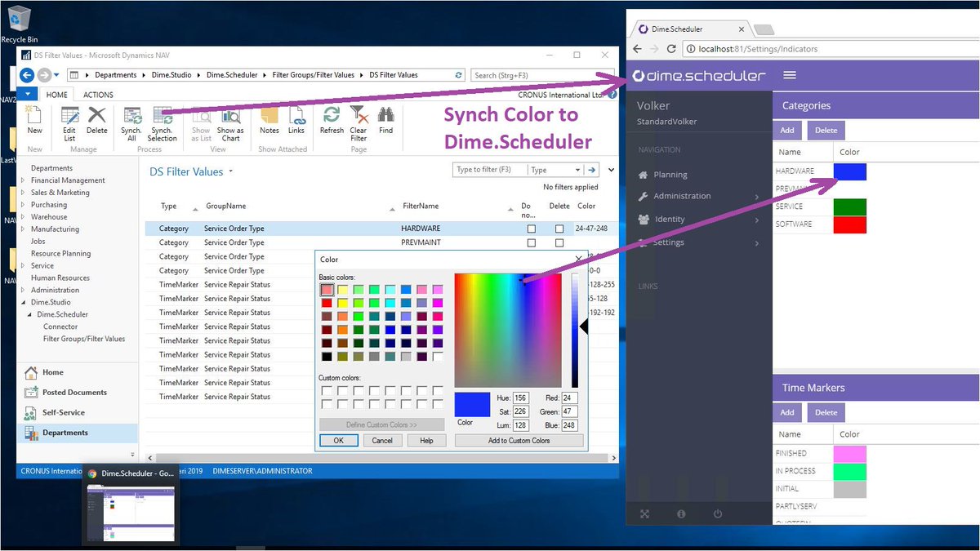Open the Recycle Bin desktop icon

click(20, 24)
